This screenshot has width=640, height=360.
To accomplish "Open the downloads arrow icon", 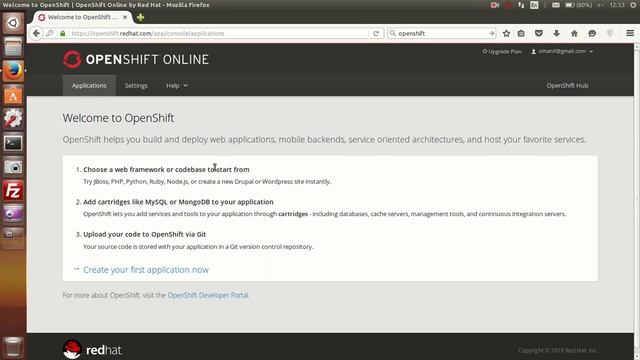I will (x=556, y=33).
